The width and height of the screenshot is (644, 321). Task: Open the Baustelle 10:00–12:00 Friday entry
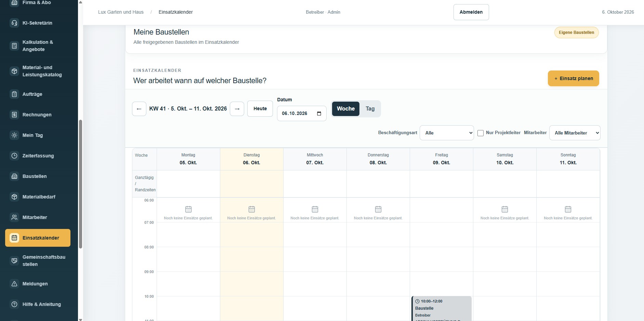442,308
